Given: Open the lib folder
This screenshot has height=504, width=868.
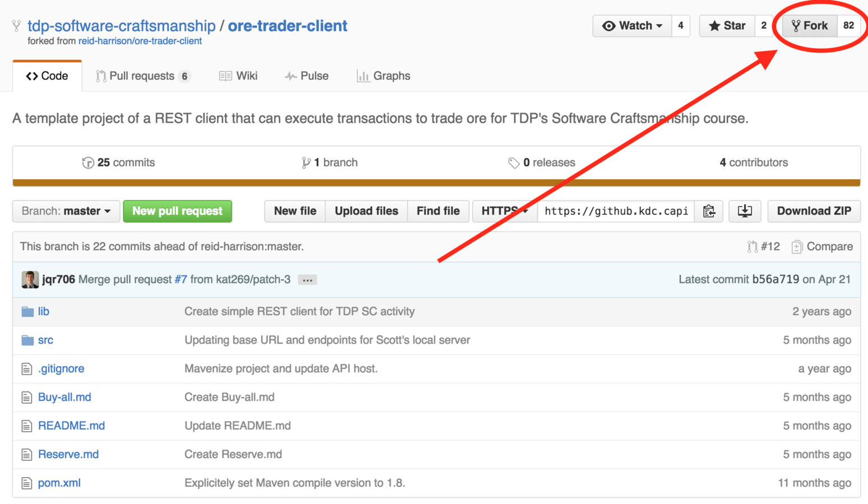Looking at the screenshot, I should point(44,311).
